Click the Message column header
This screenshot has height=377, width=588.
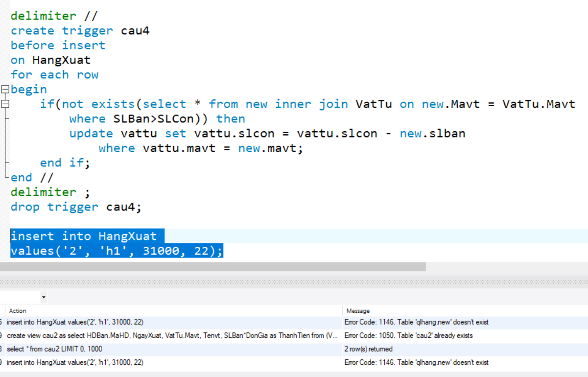pos(358,311)
